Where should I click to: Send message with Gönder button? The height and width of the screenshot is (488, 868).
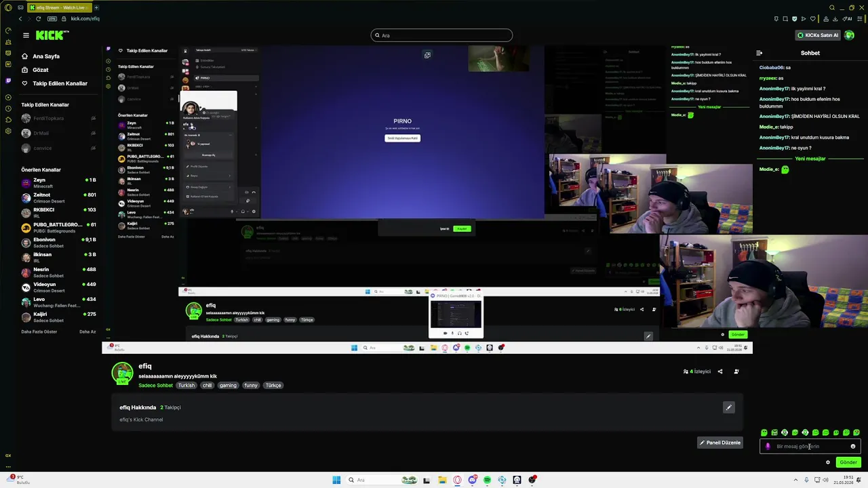pyautogui.click(x=848, y=463)
